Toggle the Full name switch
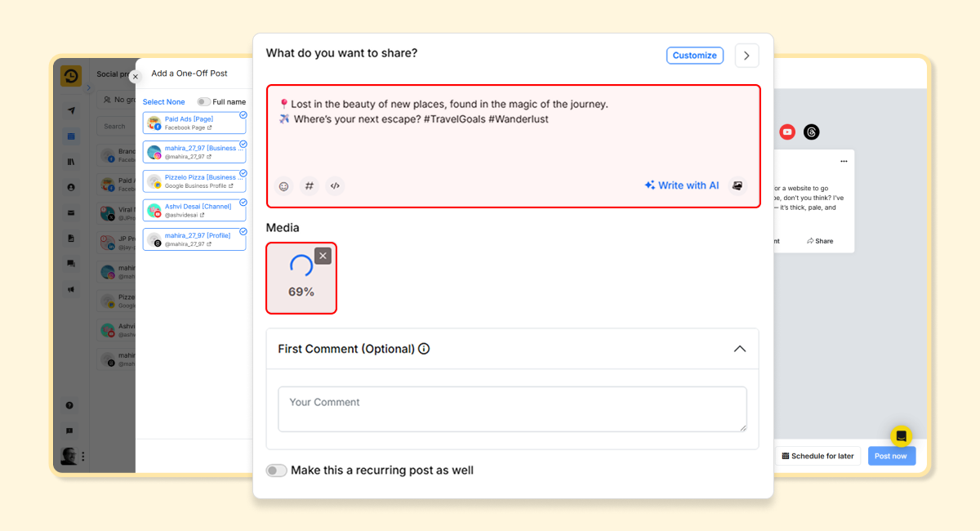Viewport: 980px width, 531px height. [203, 102]
